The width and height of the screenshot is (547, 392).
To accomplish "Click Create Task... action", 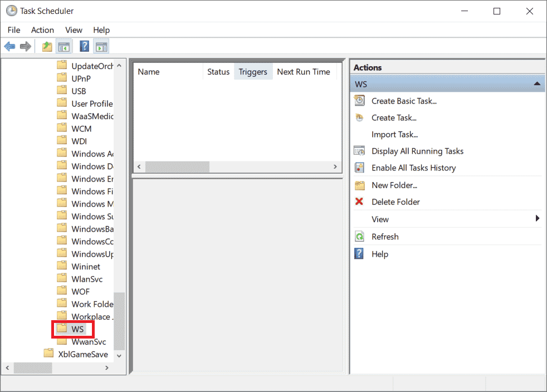I will coord(394,118).
